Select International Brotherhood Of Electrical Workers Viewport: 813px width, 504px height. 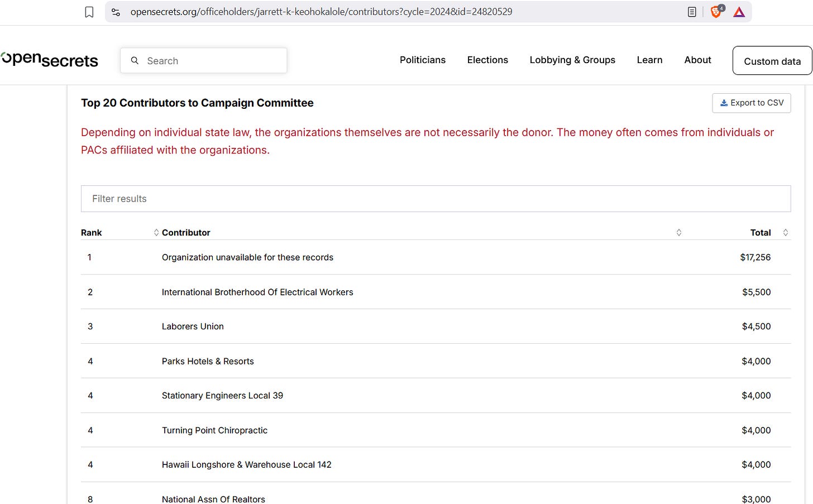(257, 292)
